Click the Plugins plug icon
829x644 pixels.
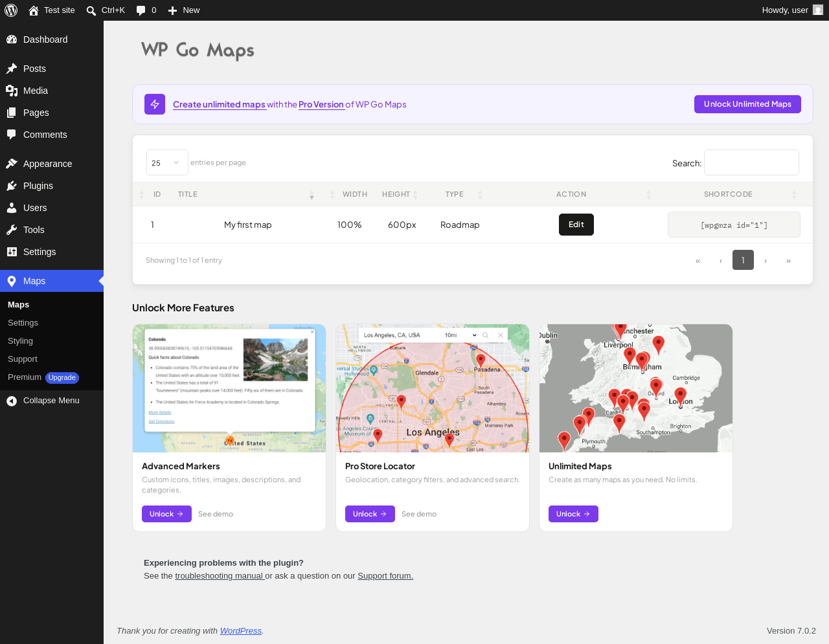click(12, 186)
